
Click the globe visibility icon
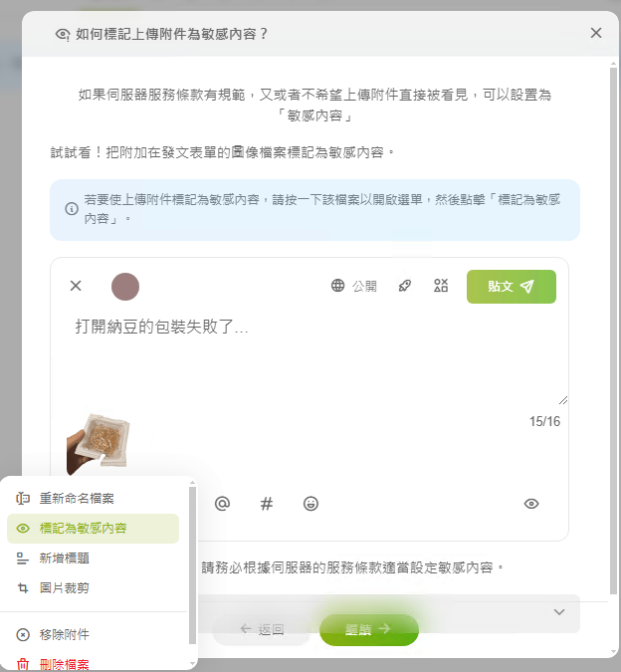(x=338, y=286)
